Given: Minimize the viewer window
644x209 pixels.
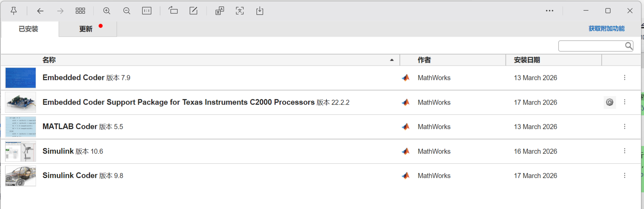Looking at the screenshot, I should click(x=586, y=11).
